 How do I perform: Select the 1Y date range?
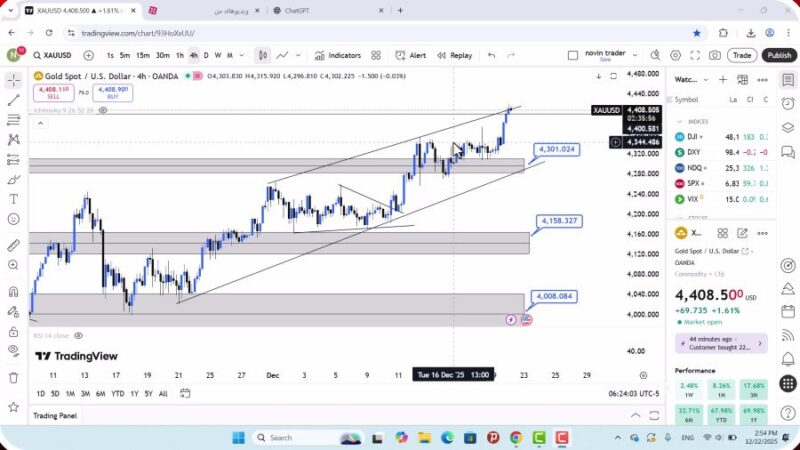133,393
